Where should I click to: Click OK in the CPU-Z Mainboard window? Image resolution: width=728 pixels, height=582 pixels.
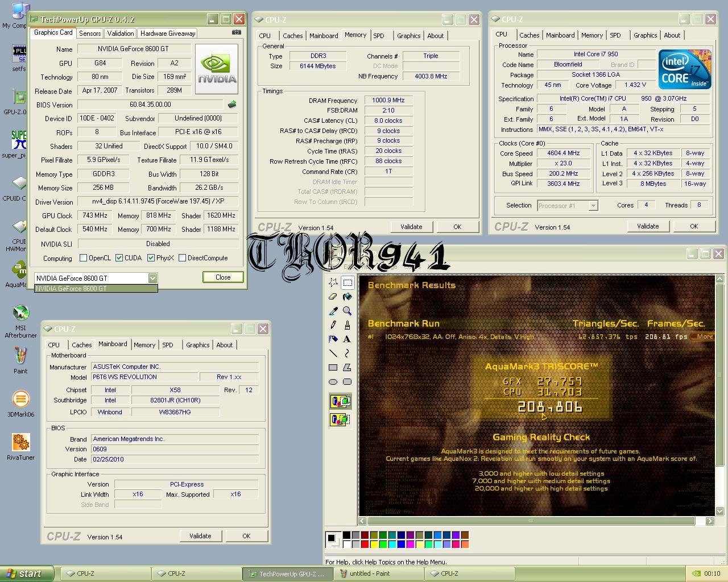coord(246,536)
